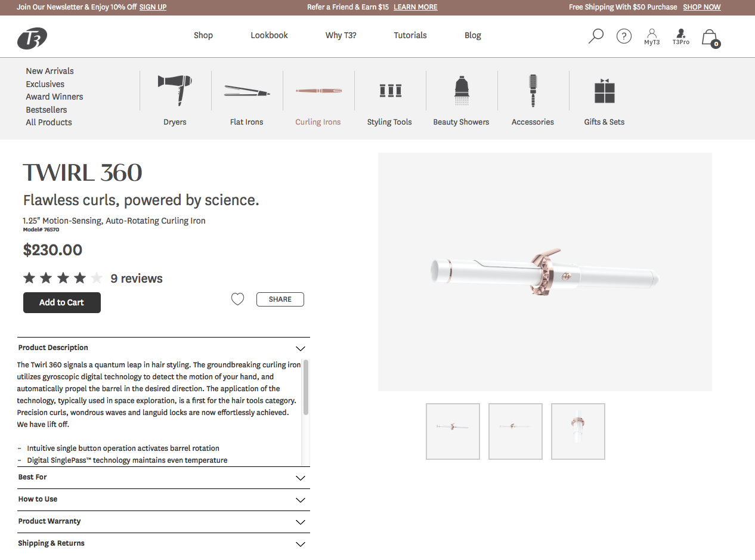View the shopping cart icon
Image resolution: width=755 pixels, height=560 pixels.
(x=710, y=38)
